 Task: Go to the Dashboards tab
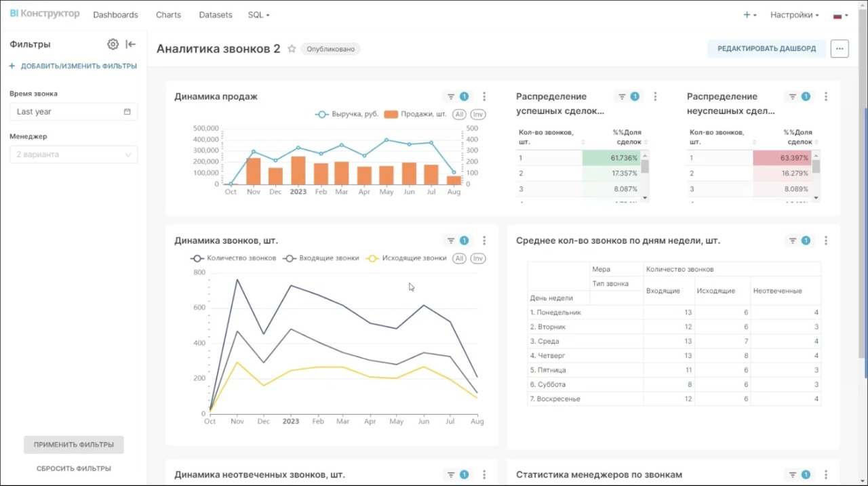(115, 15)
